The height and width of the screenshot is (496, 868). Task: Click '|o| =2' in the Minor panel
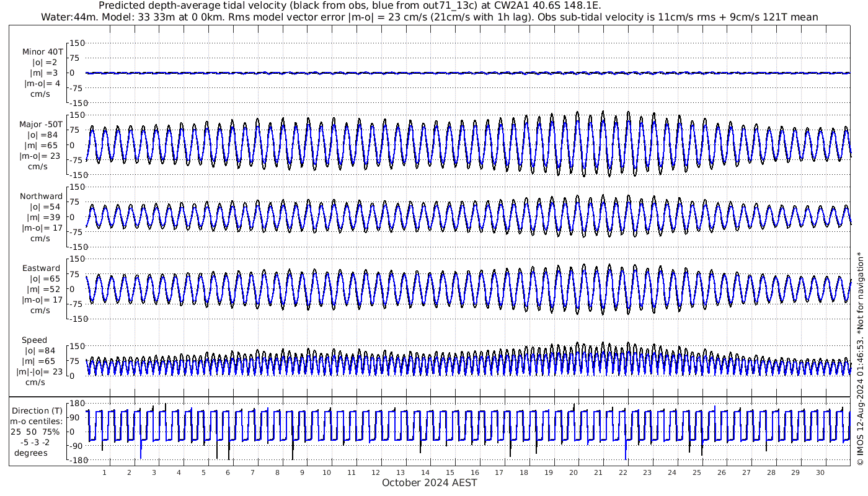tap(45, 62)
